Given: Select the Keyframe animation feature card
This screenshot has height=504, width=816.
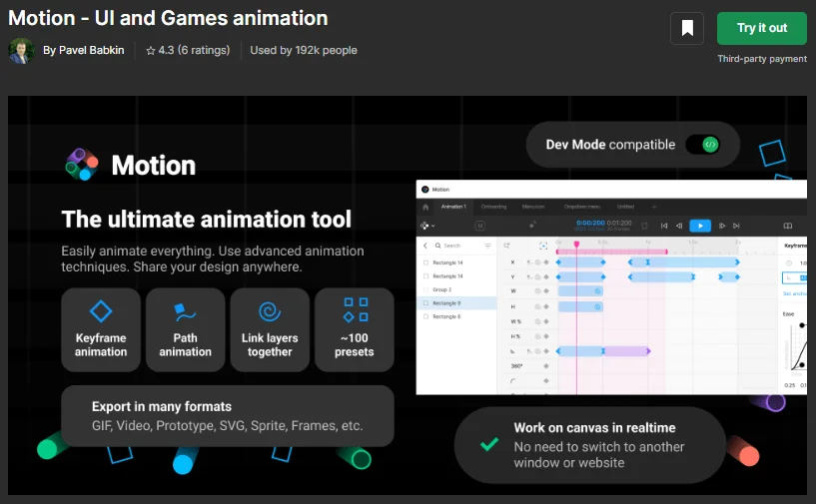Looking at the screenshot, I should (101, 329).
